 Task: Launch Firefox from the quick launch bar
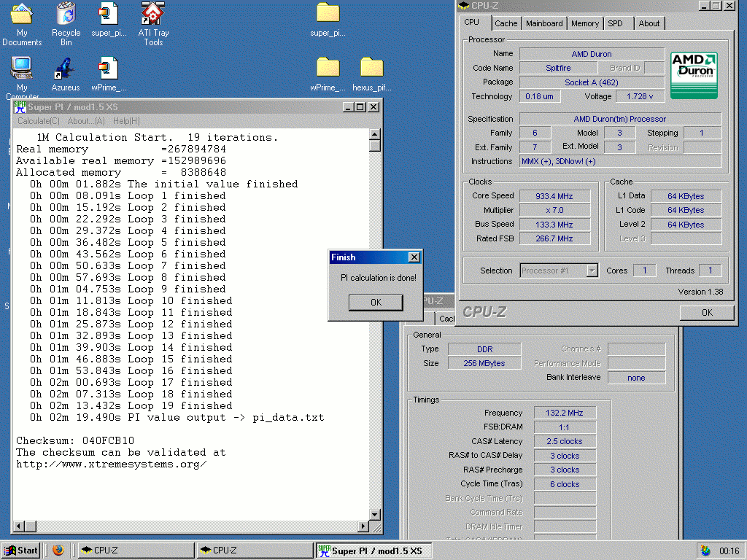coord(58,550)
